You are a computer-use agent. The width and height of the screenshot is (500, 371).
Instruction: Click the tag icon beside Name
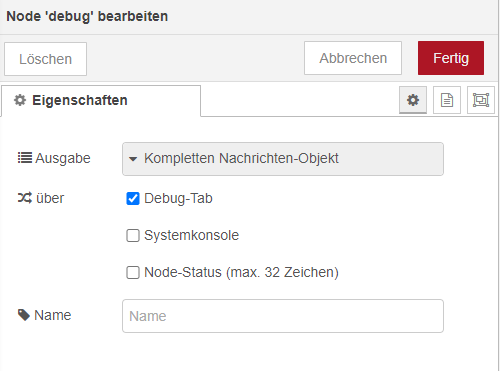coord(24,315)
